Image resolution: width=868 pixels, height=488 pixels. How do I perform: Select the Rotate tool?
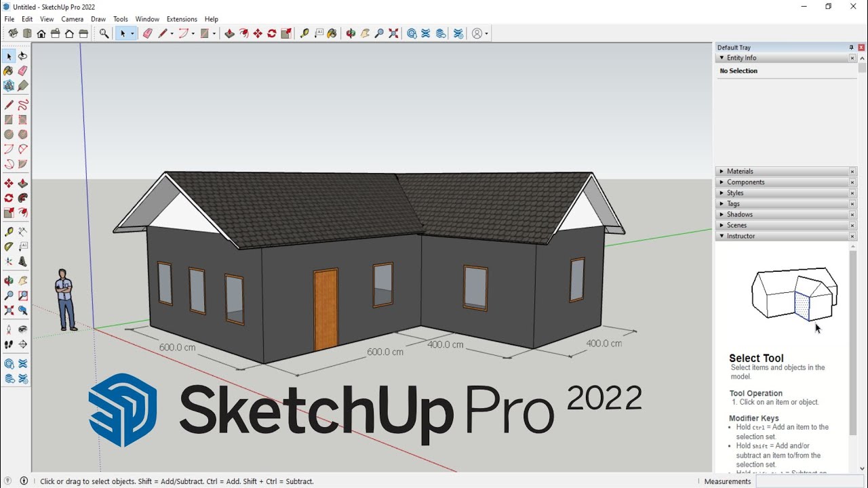pos(9,198)
